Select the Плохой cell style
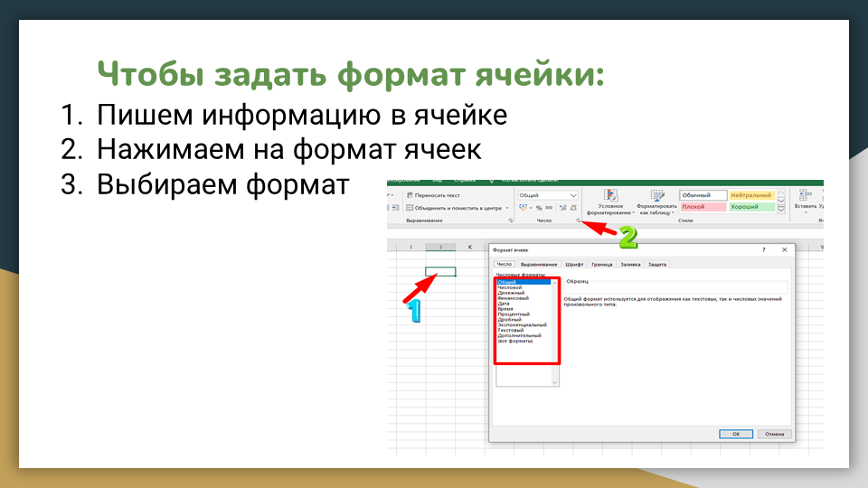The width and height of the screenshot is (868, 488). 703,207
